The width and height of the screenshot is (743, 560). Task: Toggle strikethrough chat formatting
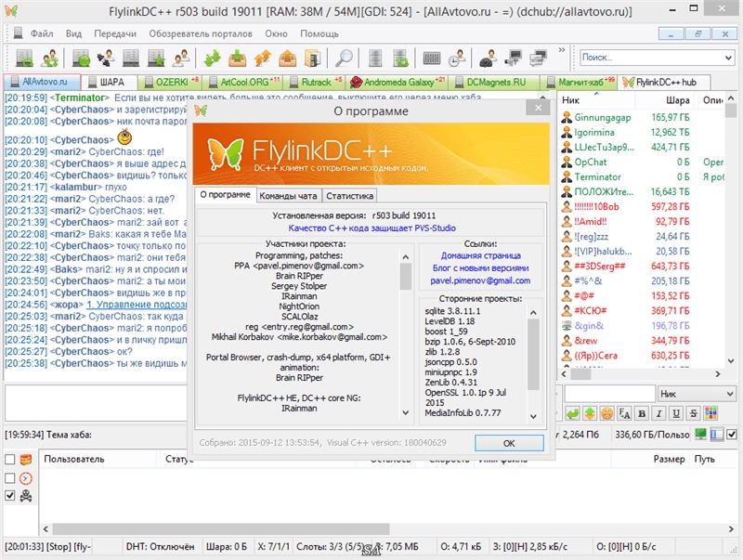tap(694, 413)
